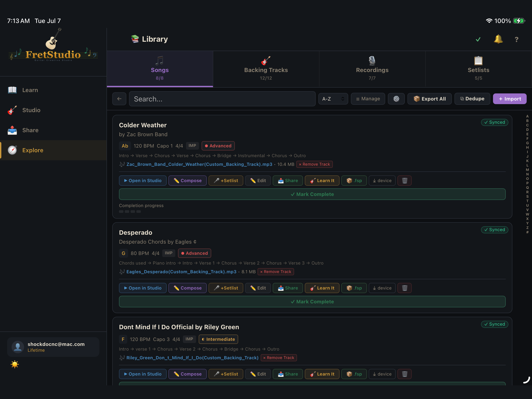Download Desperado to device
This screenshot has width=532, height=399.
382,288
